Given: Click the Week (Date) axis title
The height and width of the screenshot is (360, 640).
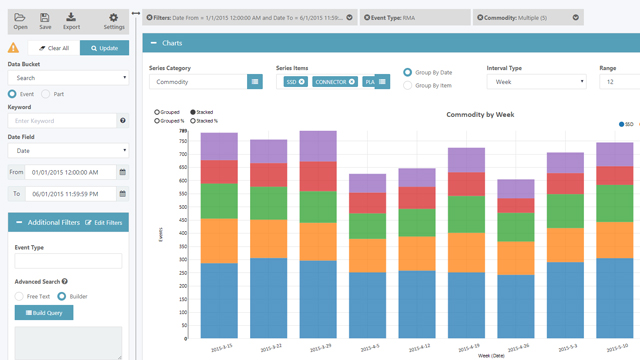Looking at the screenshot, I should click(x=491, y=356).
